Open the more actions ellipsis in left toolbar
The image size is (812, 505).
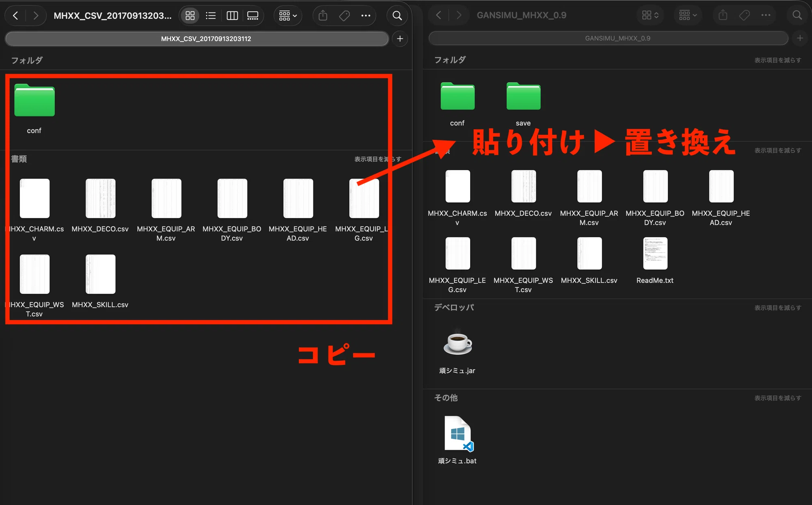click(366, 16)
